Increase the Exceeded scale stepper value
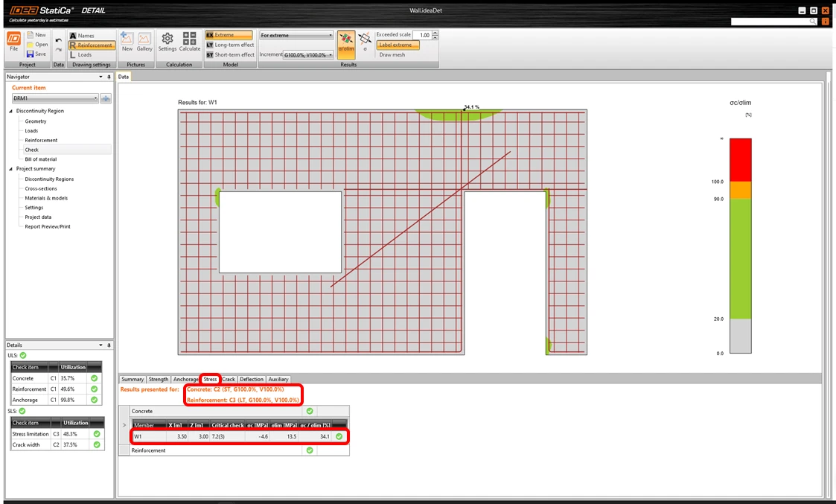Viewport: 836px width, 504px height. point(435,33)
